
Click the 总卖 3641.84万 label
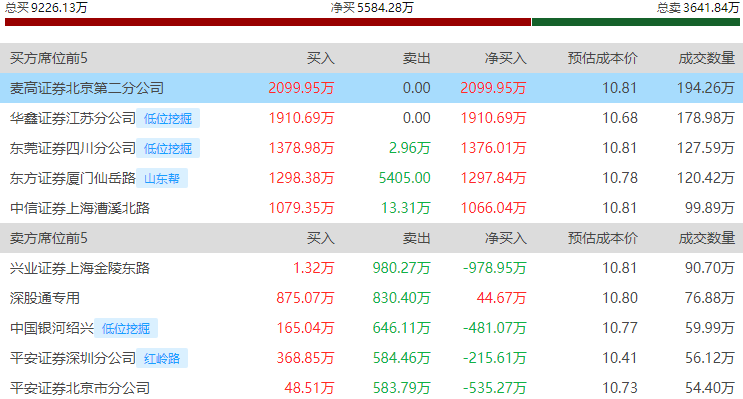698,7
